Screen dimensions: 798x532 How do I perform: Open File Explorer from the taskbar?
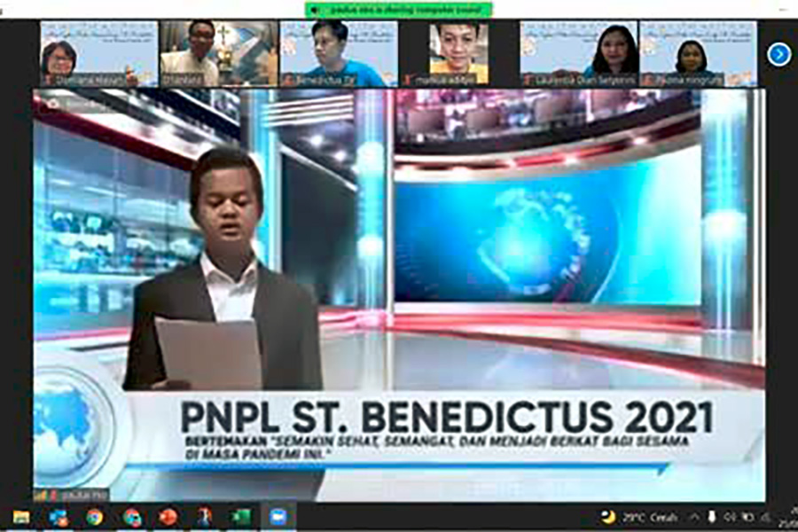21,517
